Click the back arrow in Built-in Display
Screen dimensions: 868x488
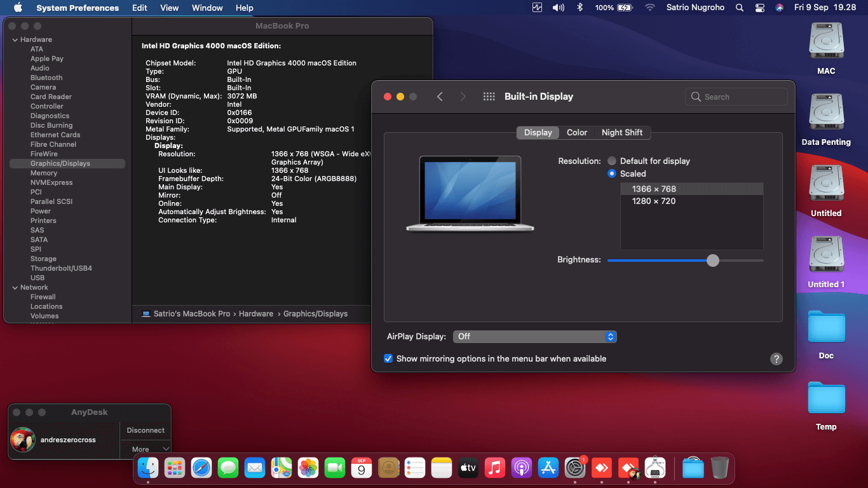(x=440, y=97)
